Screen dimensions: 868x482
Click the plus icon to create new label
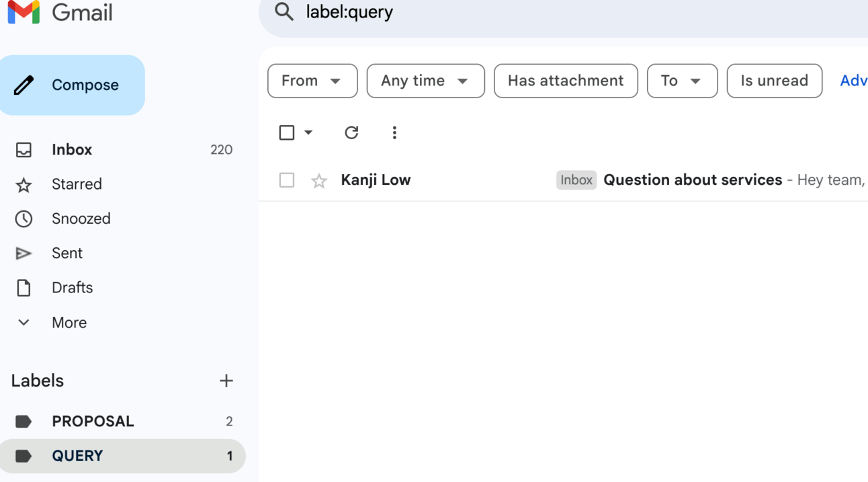coord(226,380)
